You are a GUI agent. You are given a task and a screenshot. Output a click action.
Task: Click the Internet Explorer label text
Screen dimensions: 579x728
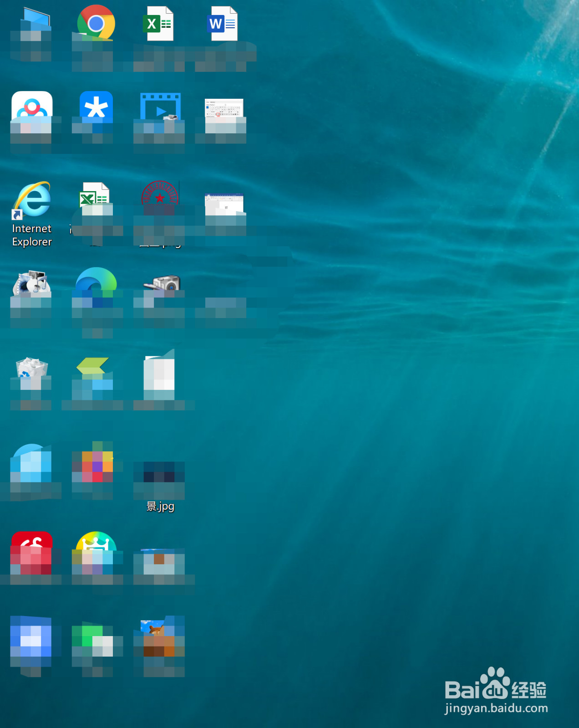pyautogui.click(x=32, y=235)
